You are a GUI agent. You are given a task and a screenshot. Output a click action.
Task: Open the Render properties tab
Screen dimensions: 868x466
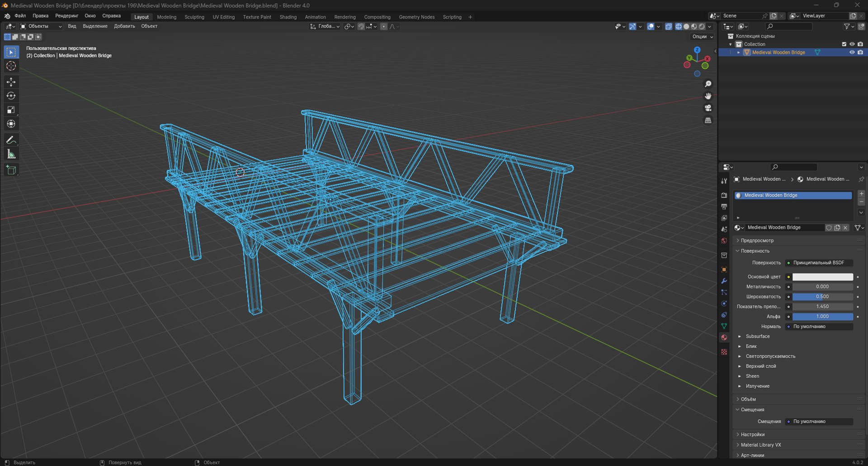724,195
